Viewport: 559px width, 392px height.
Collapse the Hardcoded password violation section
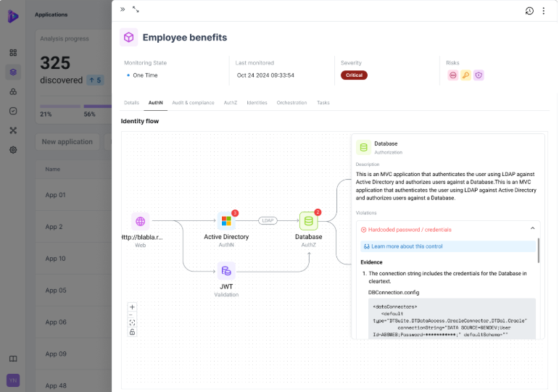pyautogui.click(x=532, y=229)
